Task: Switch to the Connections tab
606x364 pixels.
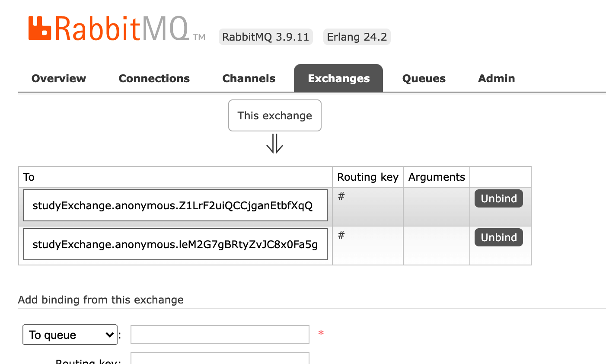Action: coord(154,78)
